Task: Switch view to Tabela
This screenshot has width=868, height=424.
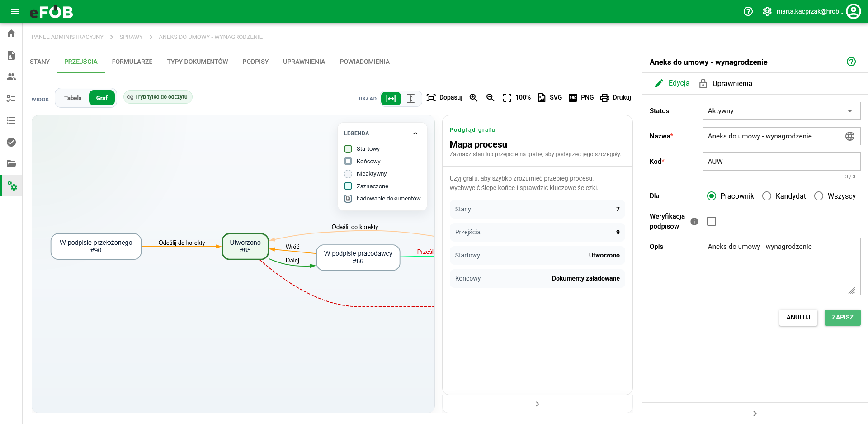Action: pos(73,98)
